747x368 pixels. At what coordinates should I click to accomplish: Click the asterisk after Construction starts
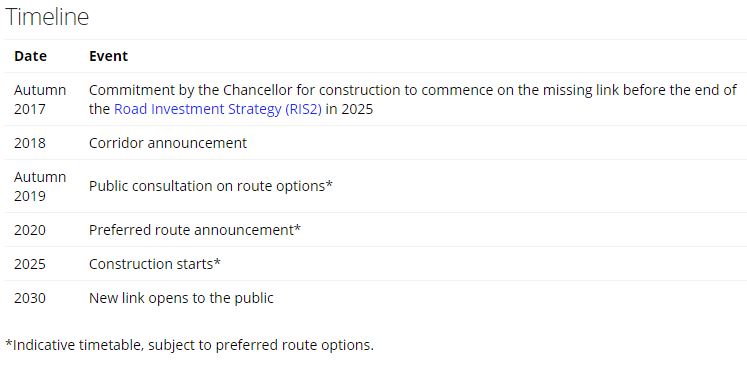tap(217, 262)
